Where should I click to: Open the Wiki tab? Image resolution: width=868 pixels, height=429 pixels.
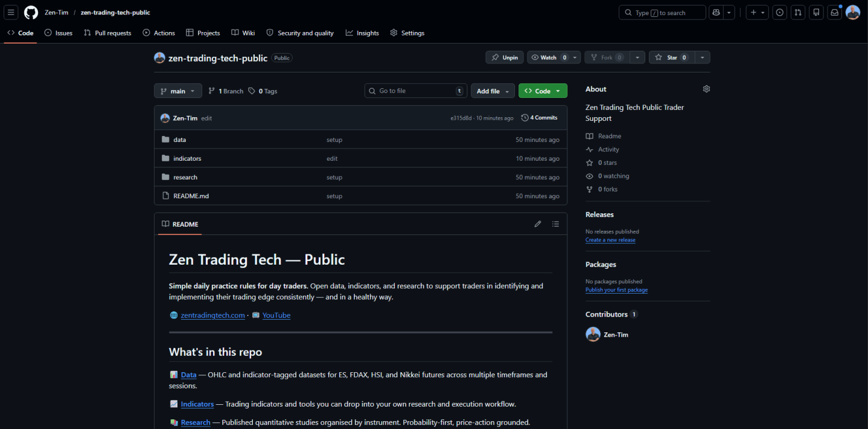coord(243,33)
